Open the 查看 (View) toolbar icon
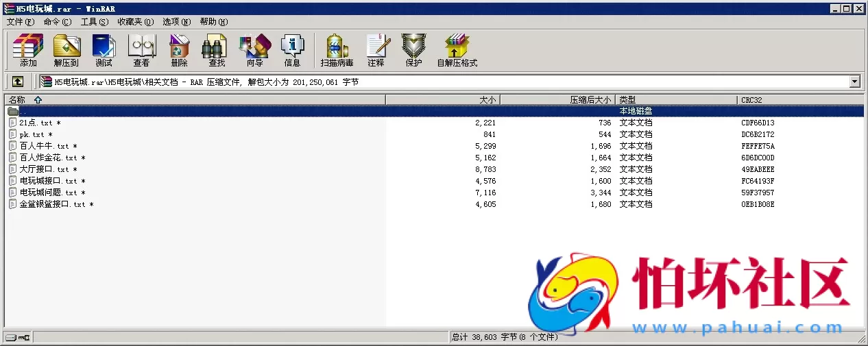Screen dimensions: 868x346 141,50
